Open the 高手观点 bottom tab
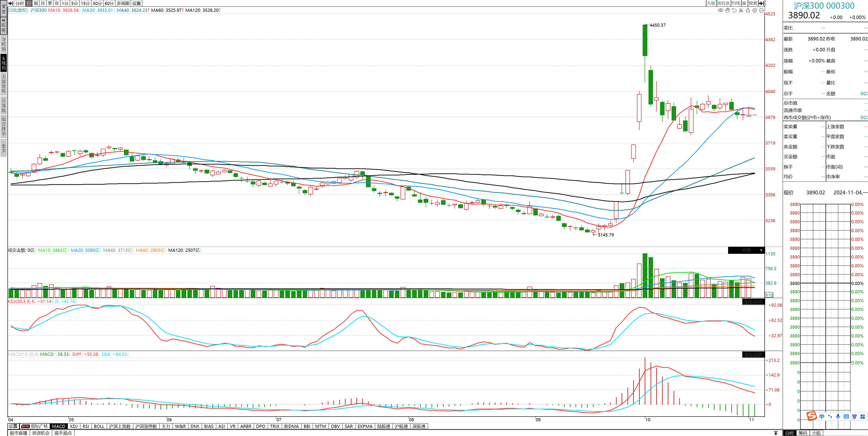 click(x=63, y=433)
